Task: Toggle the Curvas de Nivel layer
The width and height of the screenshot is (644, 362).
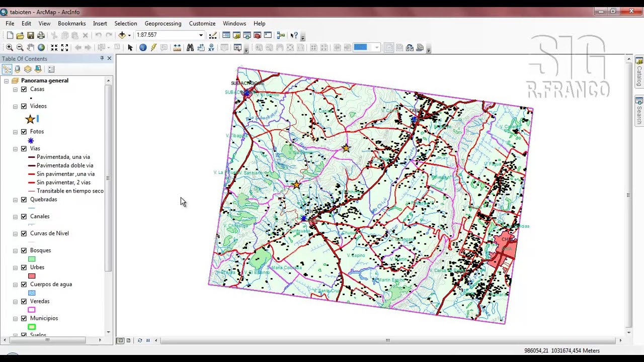Action: [x=24, y=233]
